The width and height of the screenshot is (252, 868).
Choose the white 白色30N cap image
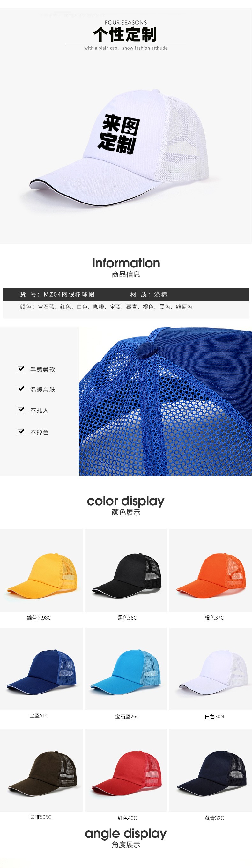(211, 669)
